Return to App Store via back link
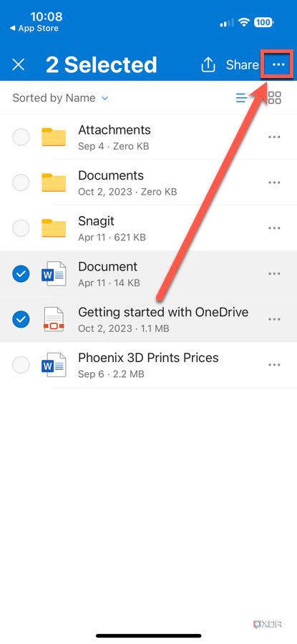 click(x=34, y=29)
